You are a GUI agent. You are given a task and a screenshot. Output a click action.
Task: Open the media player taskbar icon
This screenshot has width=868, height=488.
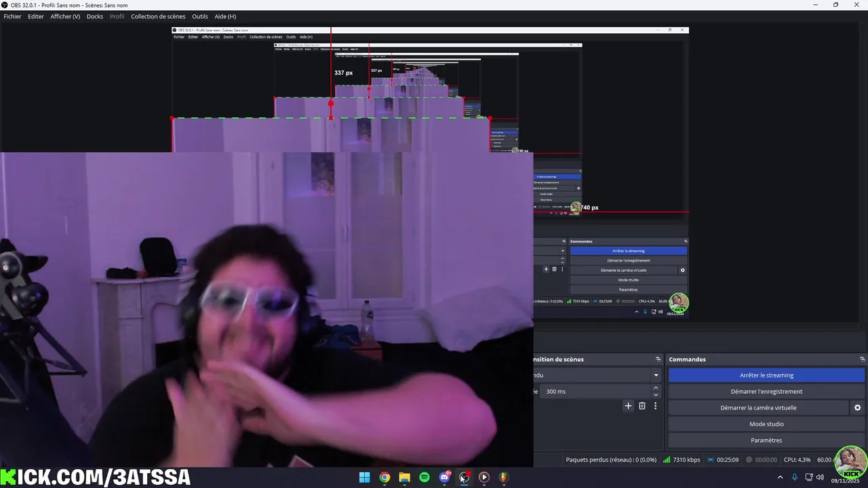[484, 477]
